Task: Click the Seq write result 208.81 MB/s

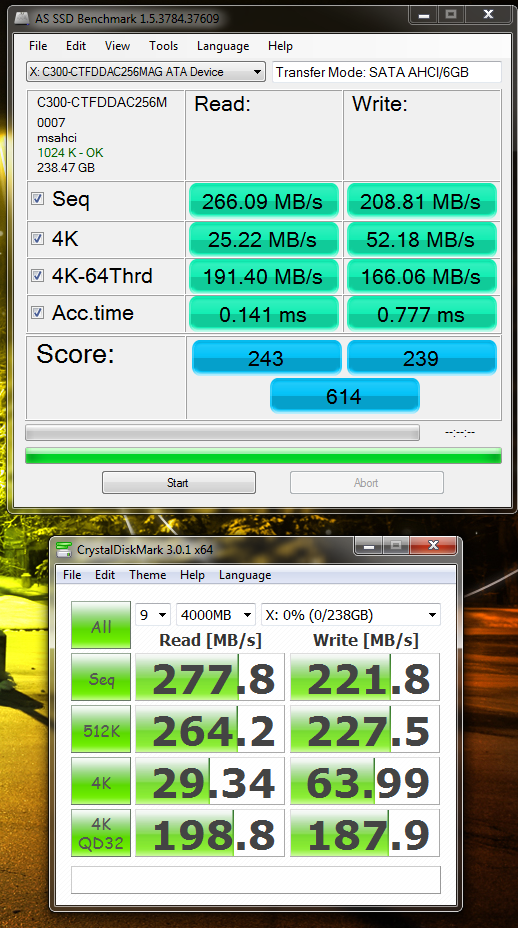Action: point(421,201)
